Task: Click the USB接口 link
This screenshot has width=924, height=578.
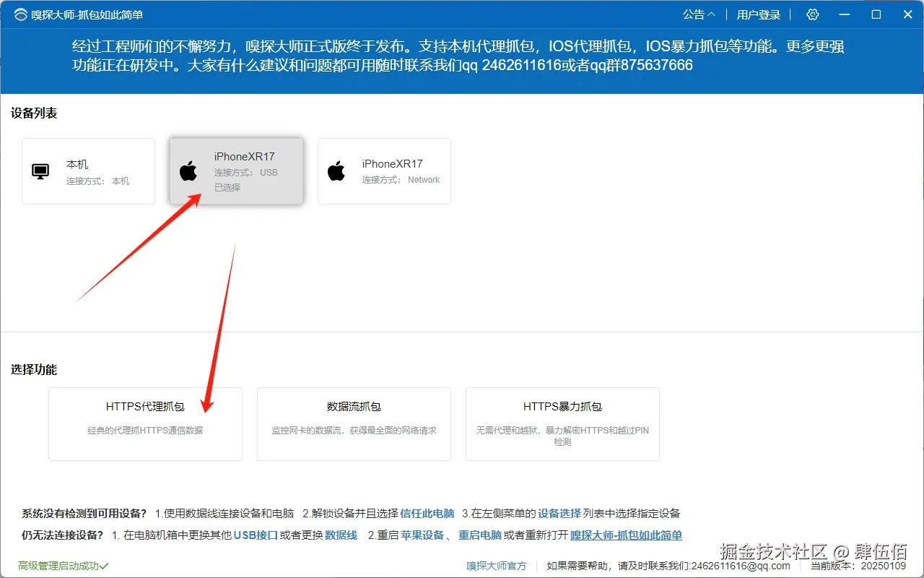Action: click(256, 535)
